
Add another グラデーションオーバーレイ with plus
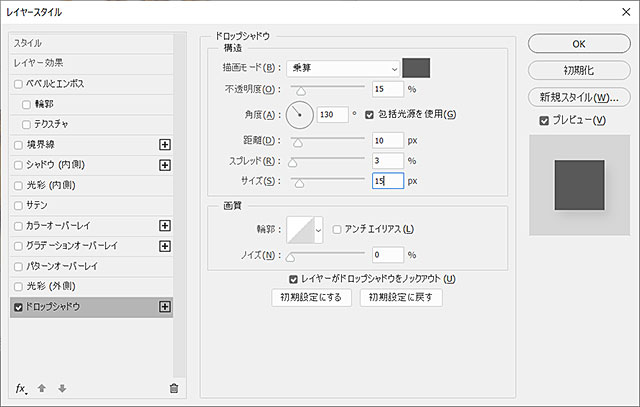165,246
